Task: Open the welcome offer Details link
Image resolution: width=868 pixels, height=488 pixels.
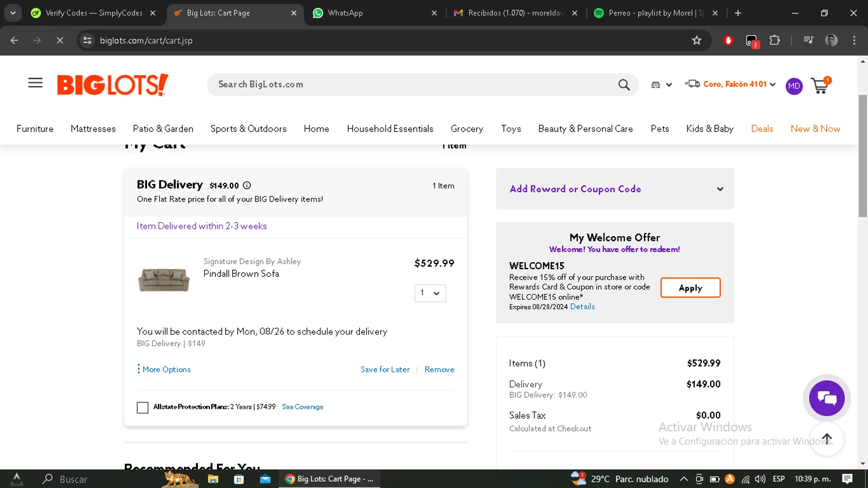Action: coord(582,307)
